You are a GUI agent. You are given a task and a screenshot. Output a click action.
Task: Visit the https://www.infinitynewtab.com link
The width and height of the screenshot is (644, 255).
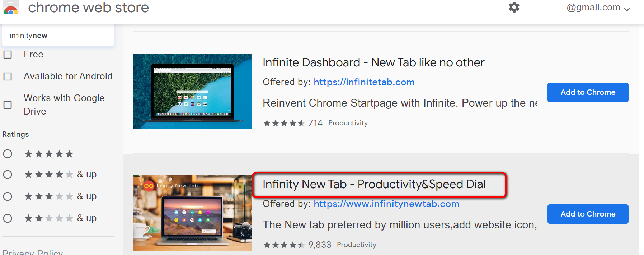pos(386,204)
